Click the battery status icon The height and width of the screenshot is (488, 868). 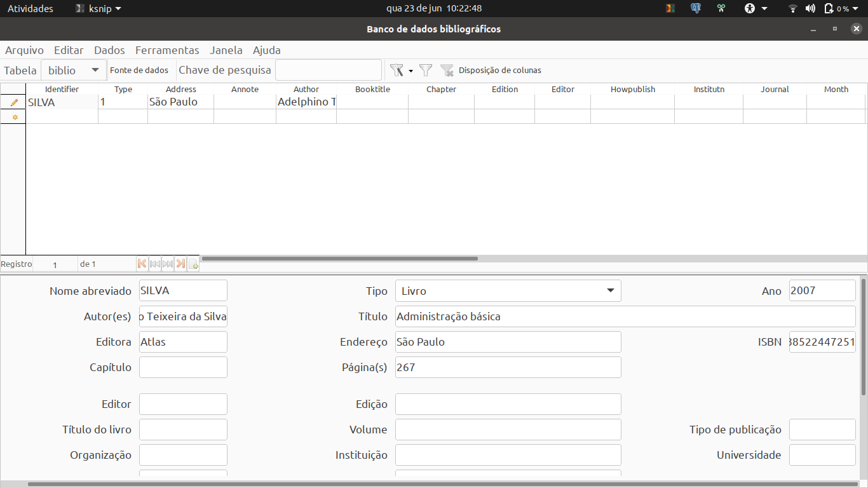coord(829,8)
